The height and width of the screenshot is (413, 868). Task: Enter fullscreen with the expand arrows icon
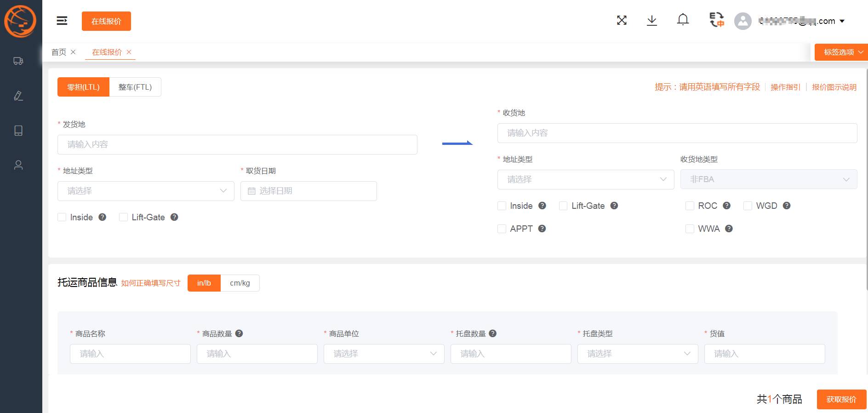coord(622,20)
